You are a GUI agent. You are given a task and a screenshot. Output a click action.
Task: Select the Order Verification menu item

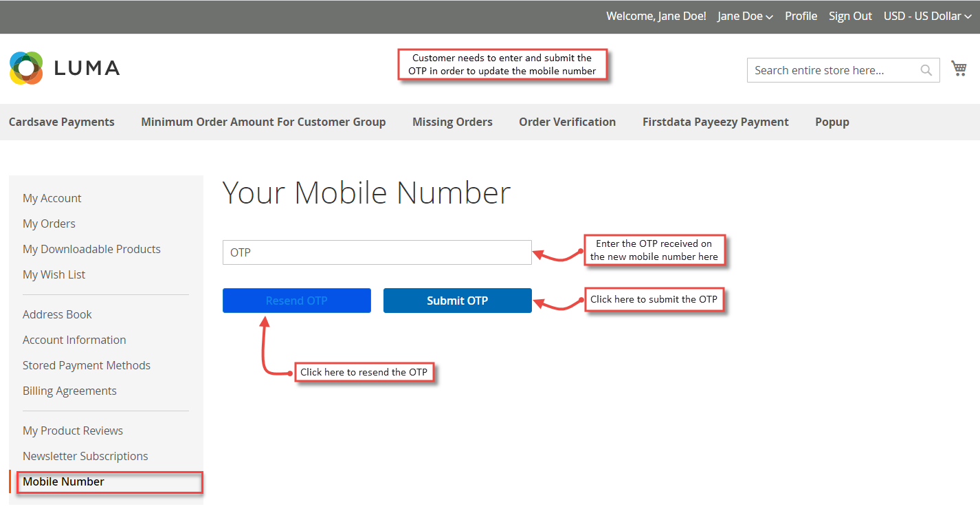click(567, 122)
